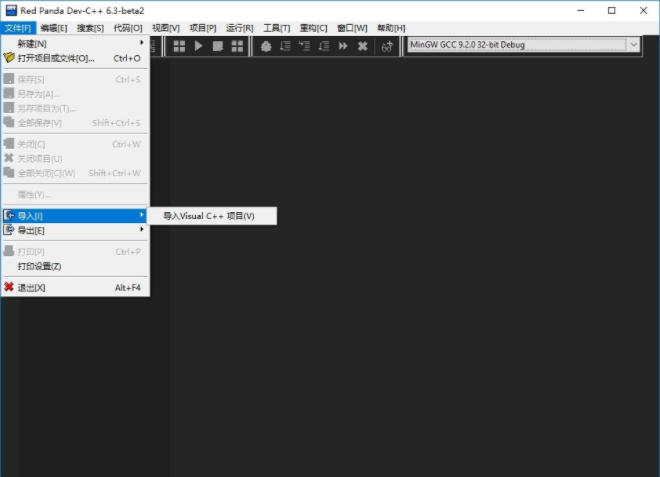Screen dimensions: 660x477
Task: Maximize the Dev-C++ window
Action: (x=612, y=11)
